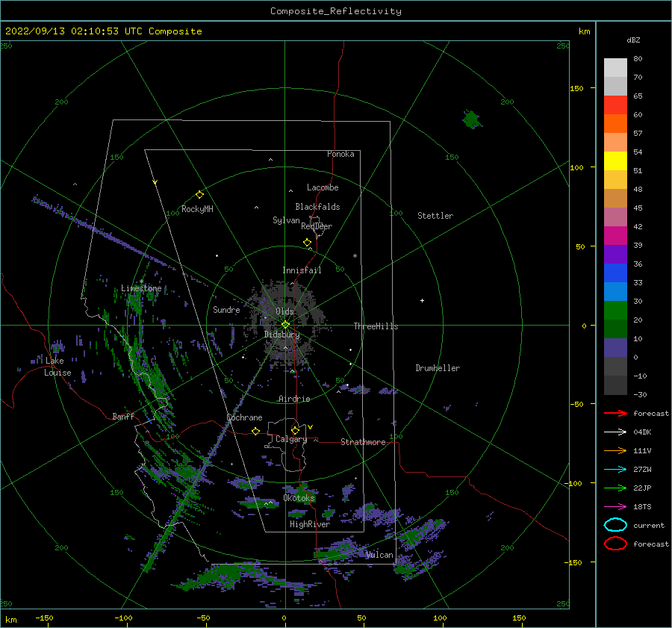
Task: Click the ThreeHills town label
Action: coord(376,326)
